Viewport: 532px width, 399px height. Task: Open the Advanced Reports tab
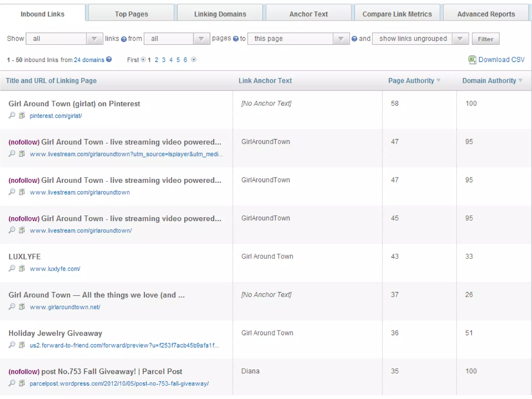(486, 14)
